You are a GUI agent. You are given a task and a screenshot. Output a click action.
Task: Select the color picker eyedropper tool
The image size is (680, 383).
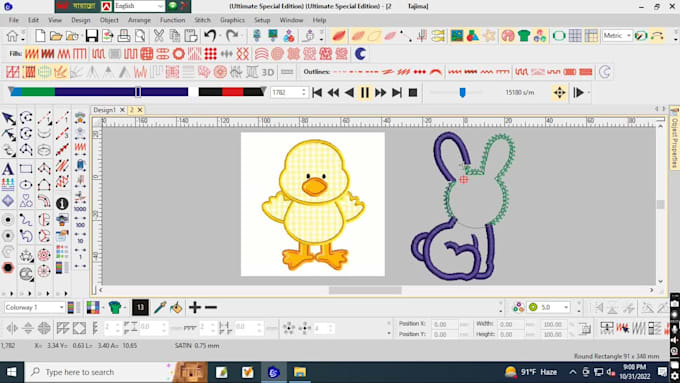point(160,307)
